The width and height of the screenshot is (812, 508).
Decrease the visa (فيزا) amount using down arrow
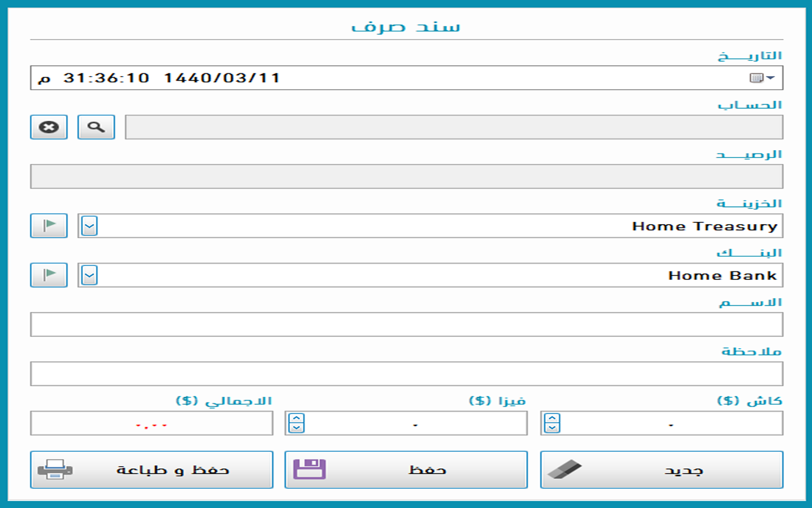[297, 428]
